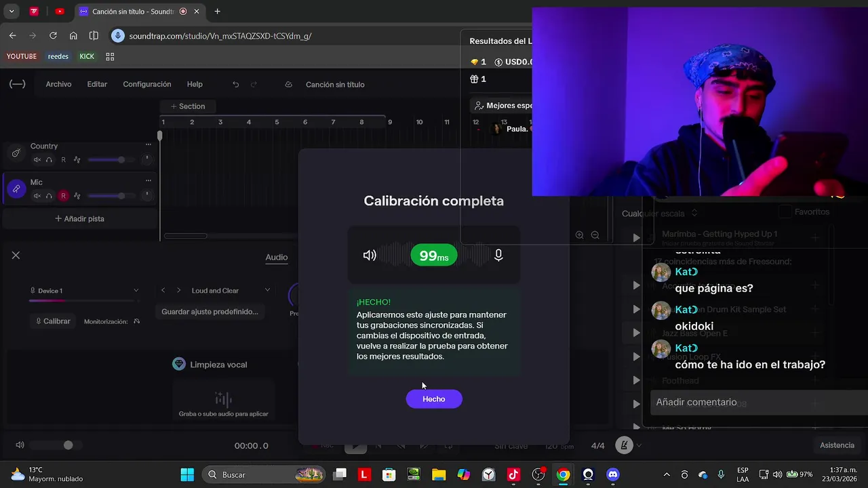Open Discord from the taskbar

[613, 474]
